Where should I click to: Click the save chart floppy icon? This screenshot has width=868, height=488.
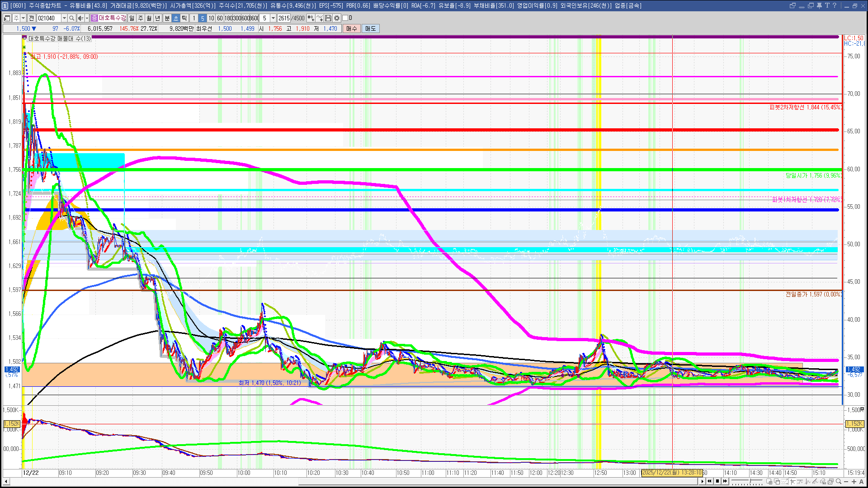(328, 18)
